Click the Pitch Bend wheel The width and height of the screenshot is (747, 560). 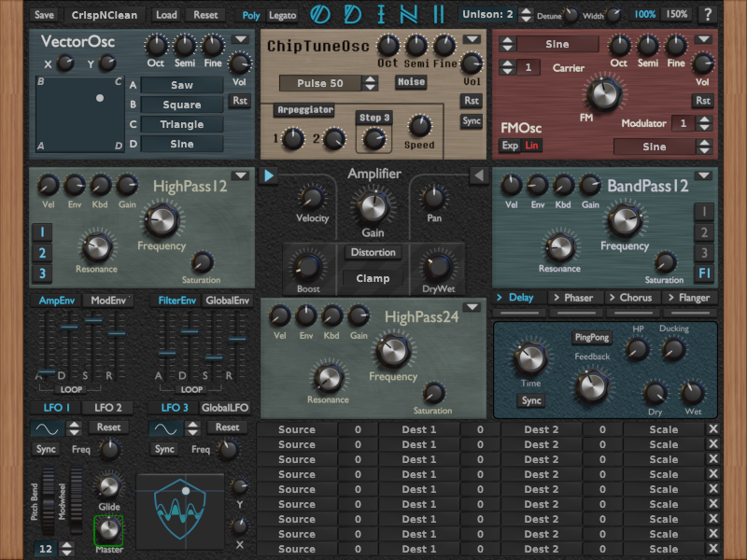click(49, 501)
